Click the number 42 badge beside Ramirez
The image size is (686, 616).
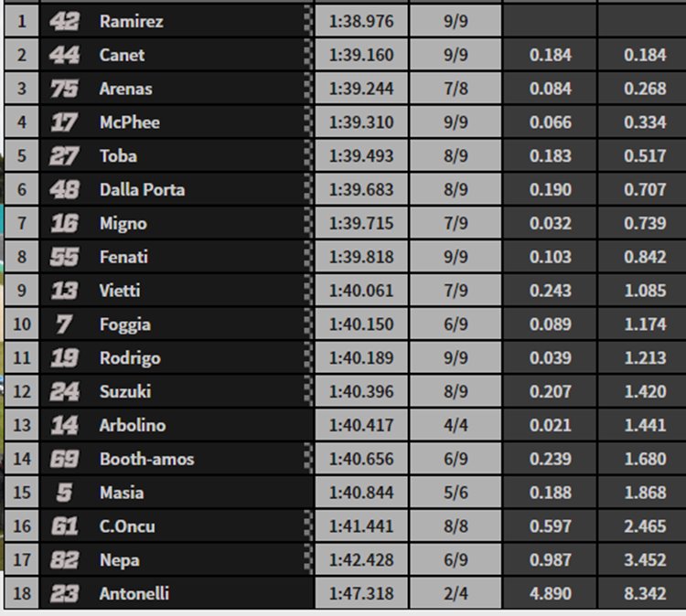(64, 21)
